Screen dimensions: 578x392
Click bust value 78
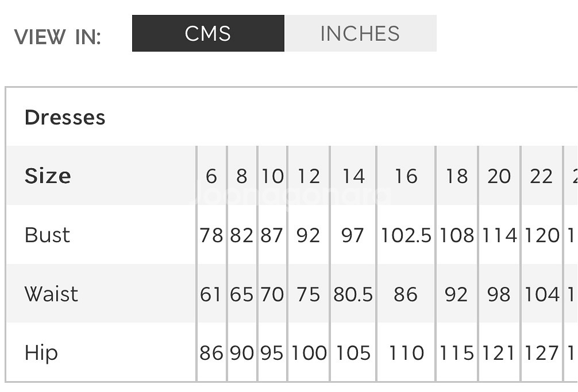(211, 235)
